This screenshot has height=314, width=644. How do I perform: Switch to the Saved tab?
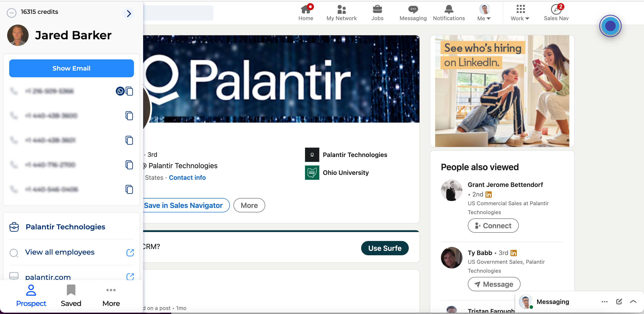tap(71, 296)
